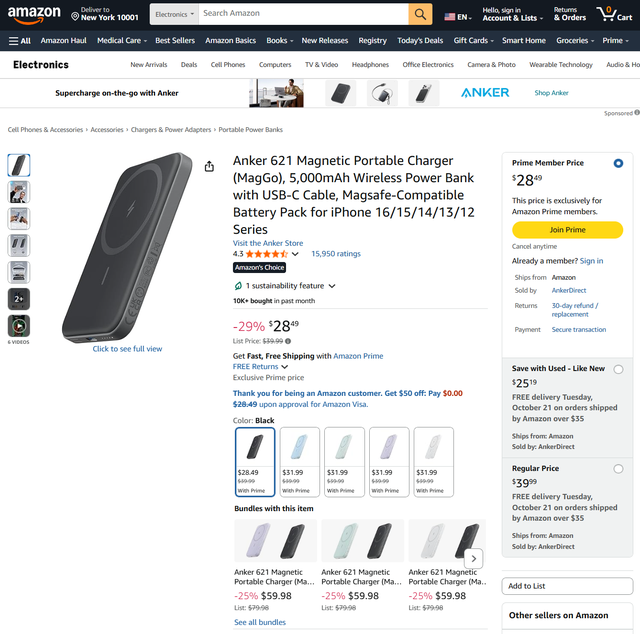
Task: Click the share icon beside product image
Action: [x=209, y=167]
